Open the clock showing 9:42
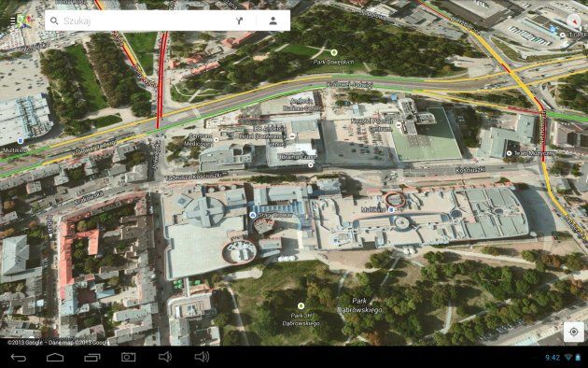This screenshot has width=588, height=368. (553, 358)
